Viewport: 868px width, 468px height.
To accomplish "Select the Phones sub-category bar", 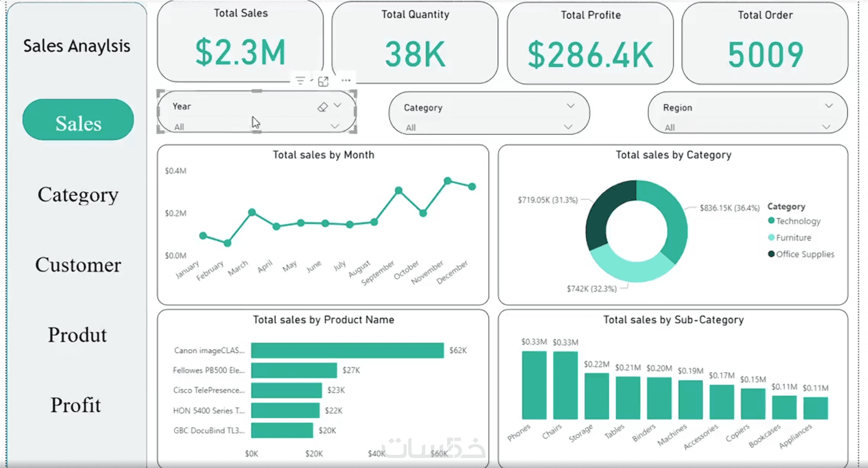I will pos(534,385).
